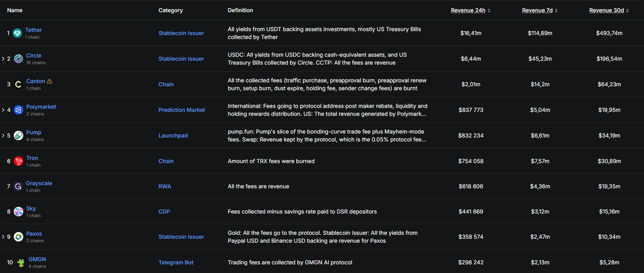This screenshot has width=644, height=273.
Task: Open the Paxos protocol link
Action: pyautogui.click(x=34, y=234)
